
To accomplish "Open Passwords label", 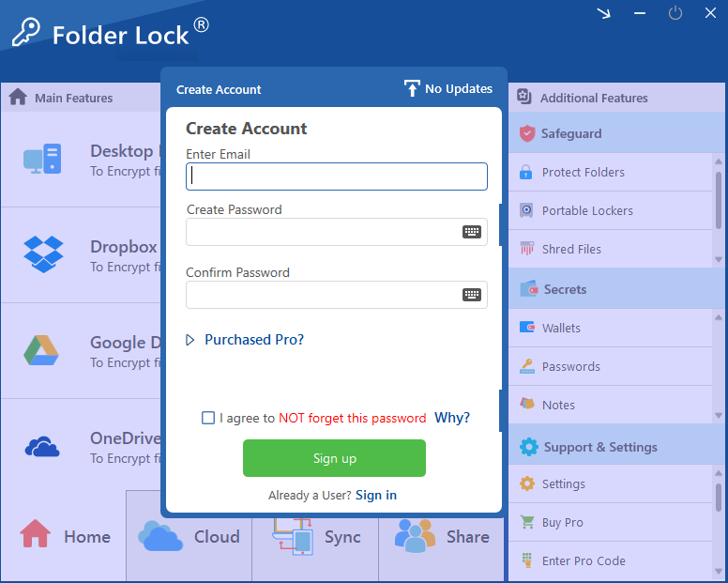I will 571,366.
